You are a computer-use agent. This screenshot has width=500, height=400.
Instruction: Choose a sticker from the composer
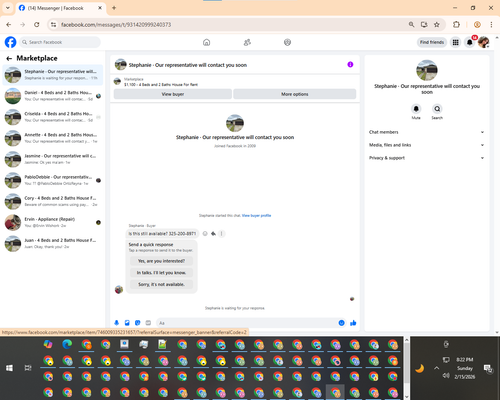click(x=138, y=323)
